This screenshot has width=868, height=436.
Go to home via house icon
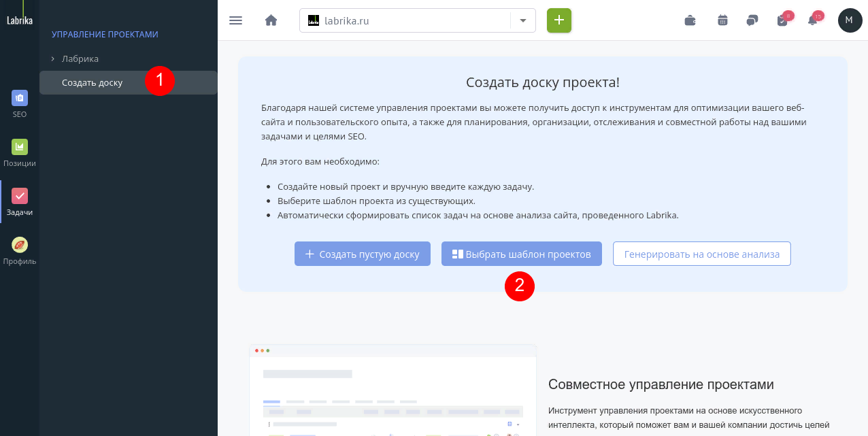click(x=271, y=20)
